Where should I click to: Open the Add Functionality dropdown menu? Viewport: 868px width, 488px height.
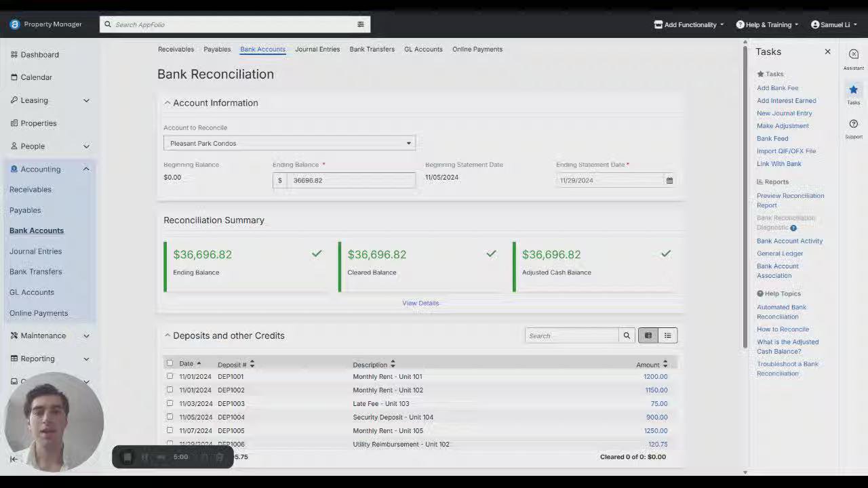pos(689,24)
